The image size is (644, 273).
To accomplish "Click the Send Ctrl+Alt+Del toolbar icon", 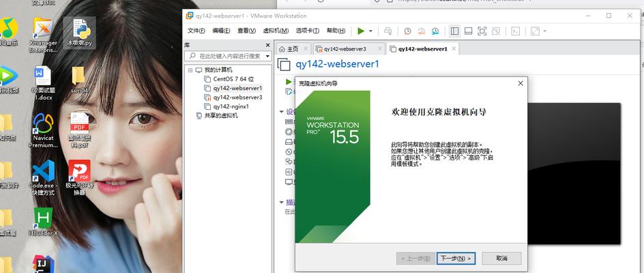I will coord(387,31).
